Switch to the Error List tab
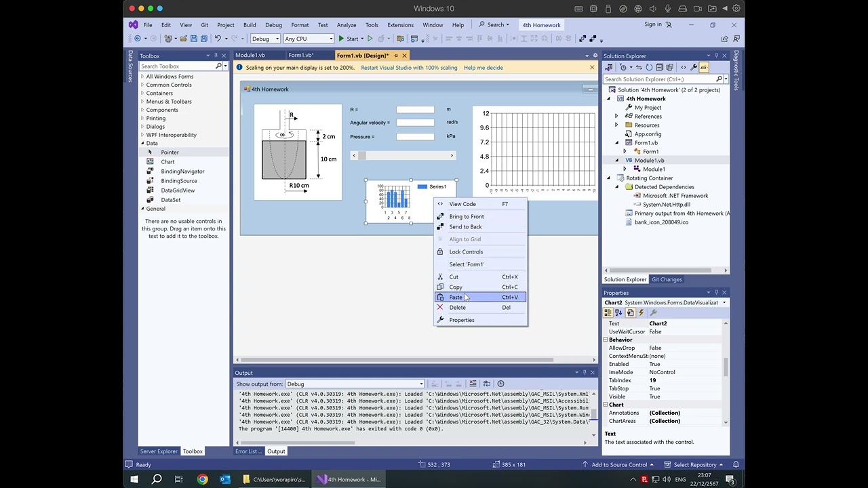Image resolution: width=868 pixels, height=488 pixels. pos(248,451)
